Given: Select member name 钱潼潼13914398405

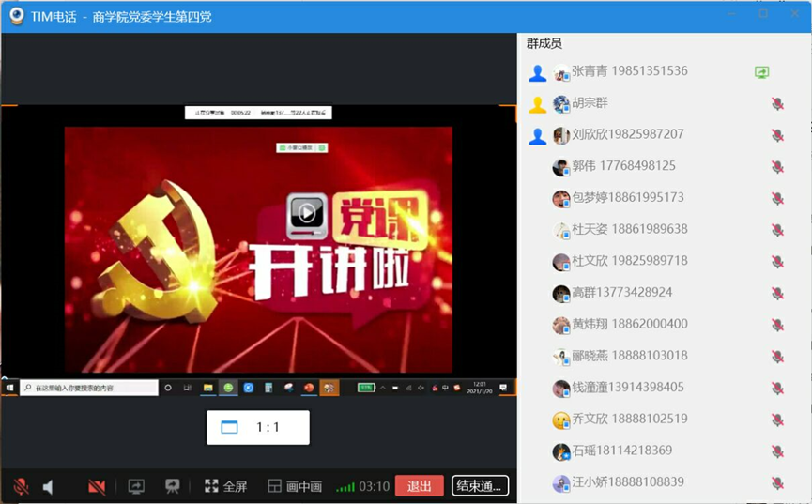Looking at the screenshot, I should [x=628, y=387].
